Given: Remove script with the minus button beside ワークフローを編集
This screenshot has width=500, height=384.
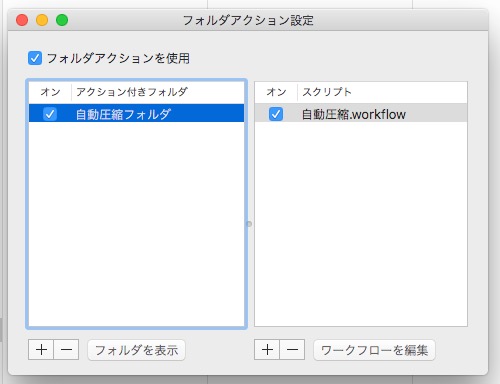Looking at the screenshot, I should tap(292, 350).
